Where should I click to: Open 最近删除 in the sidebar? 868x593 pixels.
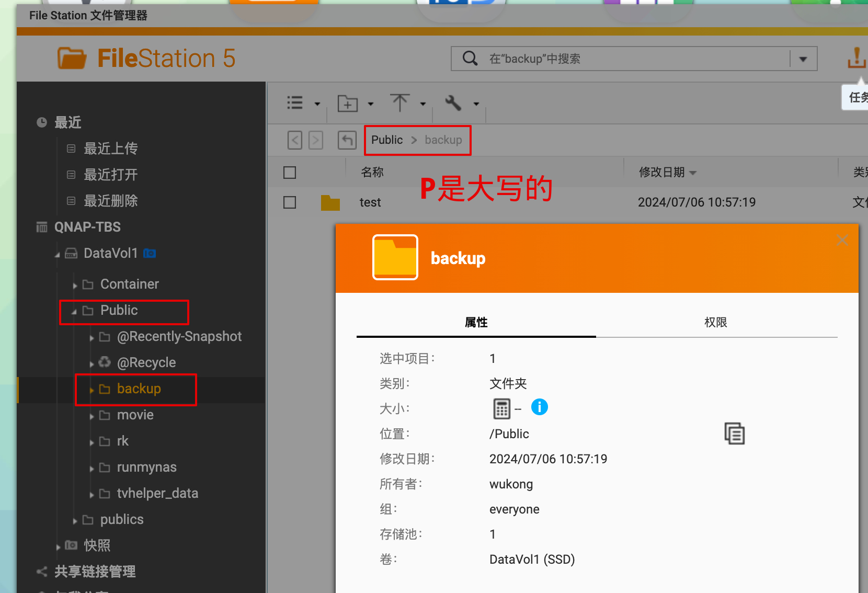(111, 201)
